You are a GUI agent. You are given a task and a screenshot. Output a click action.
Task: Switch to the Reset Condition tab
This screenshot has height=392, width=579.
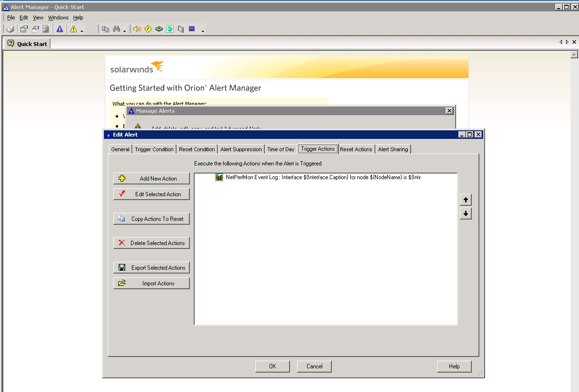(197, 149)
